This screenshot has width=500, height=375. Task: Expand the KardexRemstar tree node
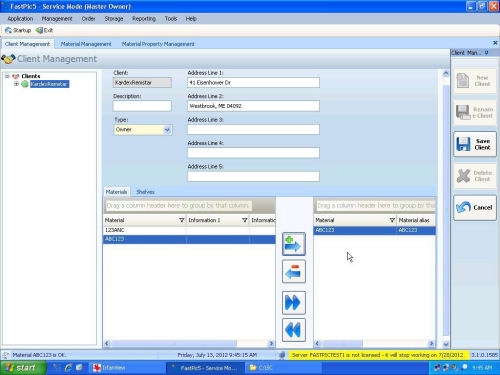(x=16, y=84)
